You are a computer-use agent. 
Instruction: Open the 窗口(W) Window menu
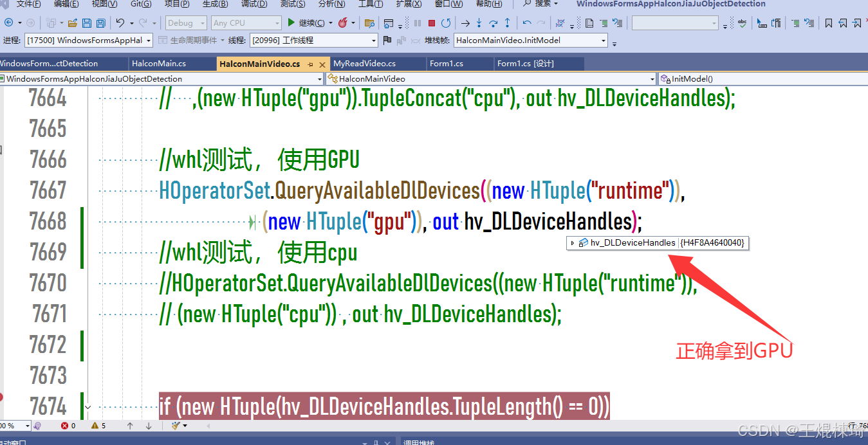[448, 4]
